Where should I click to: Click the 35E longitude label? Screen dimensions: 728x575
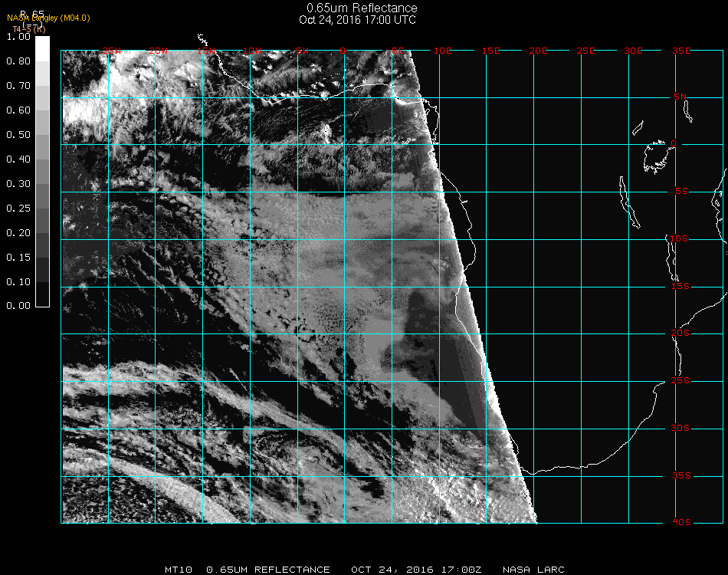coord(681,51)
